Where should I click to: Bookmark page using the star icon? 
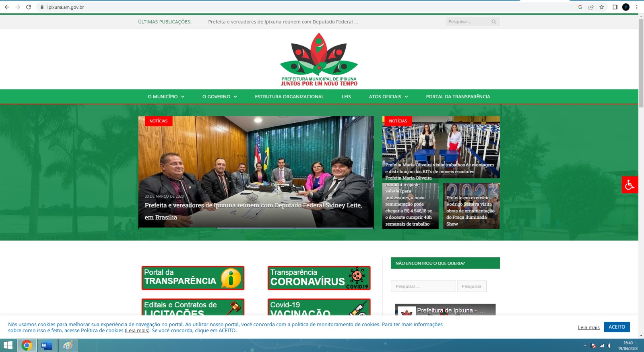(x=602, y=7)
